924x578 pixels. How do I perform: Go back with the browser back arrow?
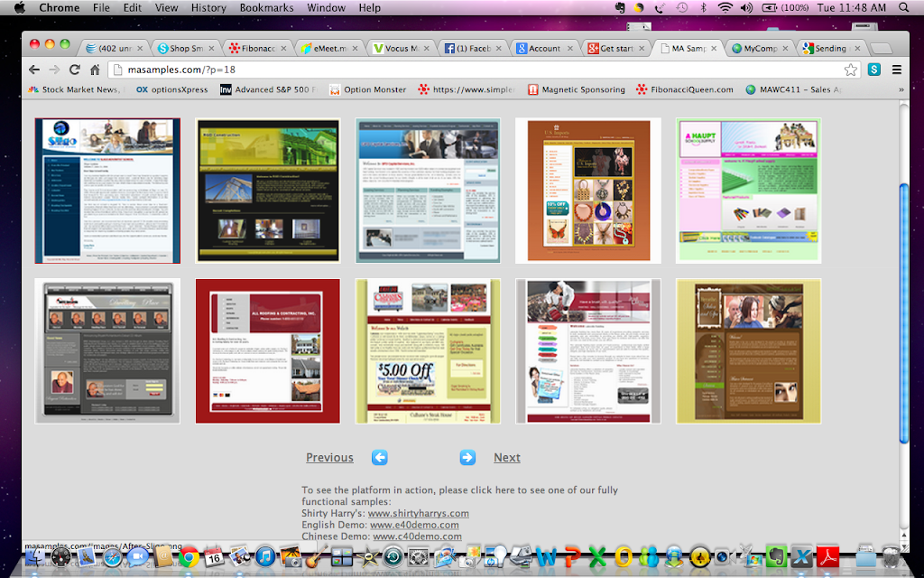(x=34, y=70)
